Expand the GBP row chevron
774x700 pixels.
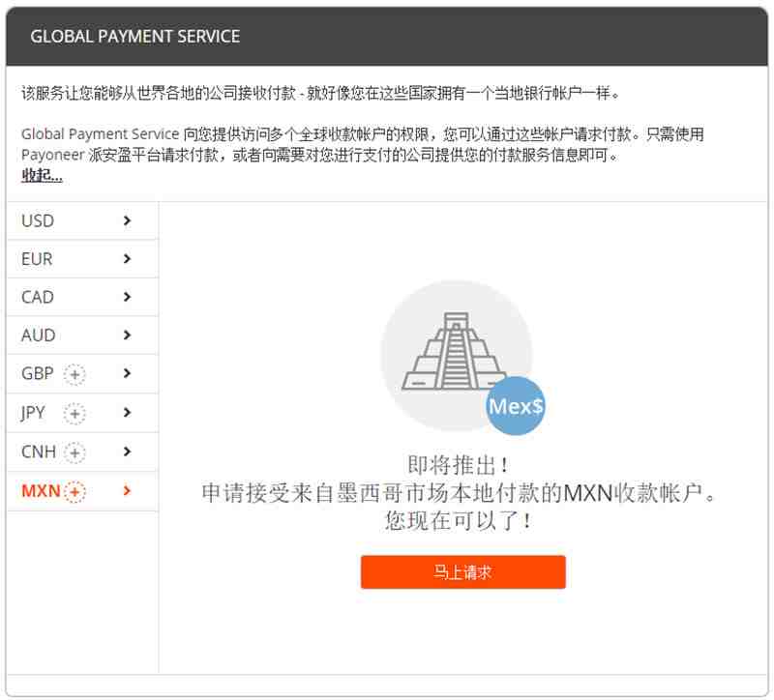[x=127, y=373]
